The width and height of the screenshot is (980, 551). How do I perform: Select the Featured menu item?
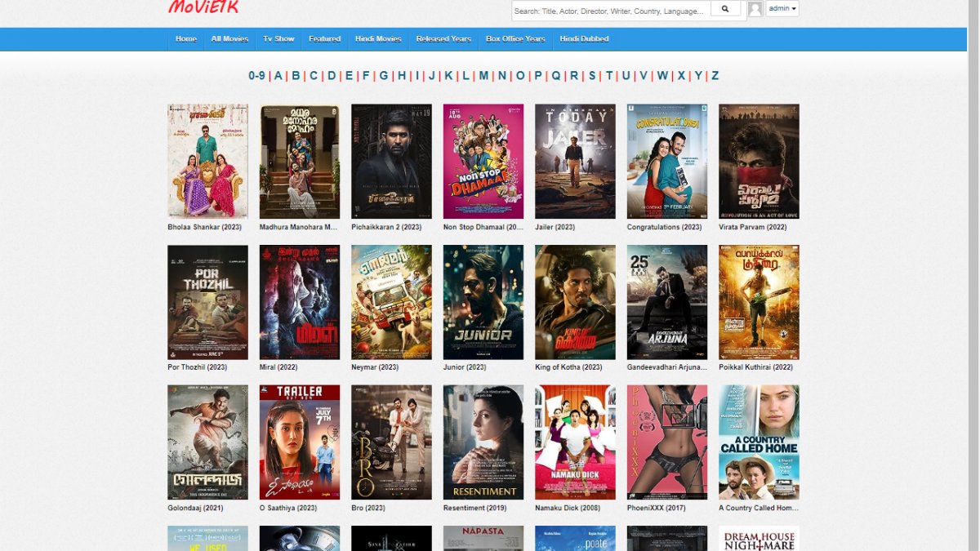coord(325,39)
